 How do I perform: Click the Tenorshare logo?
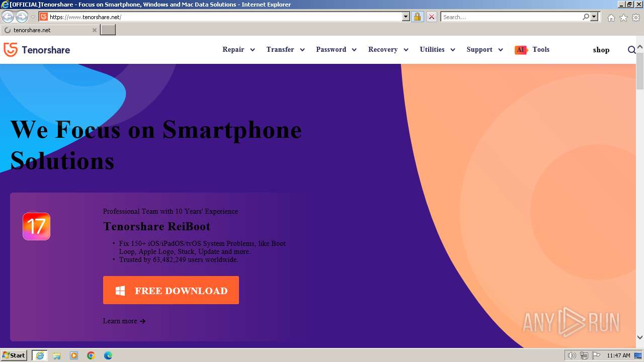pyautogui.click(x=37, y=50)
